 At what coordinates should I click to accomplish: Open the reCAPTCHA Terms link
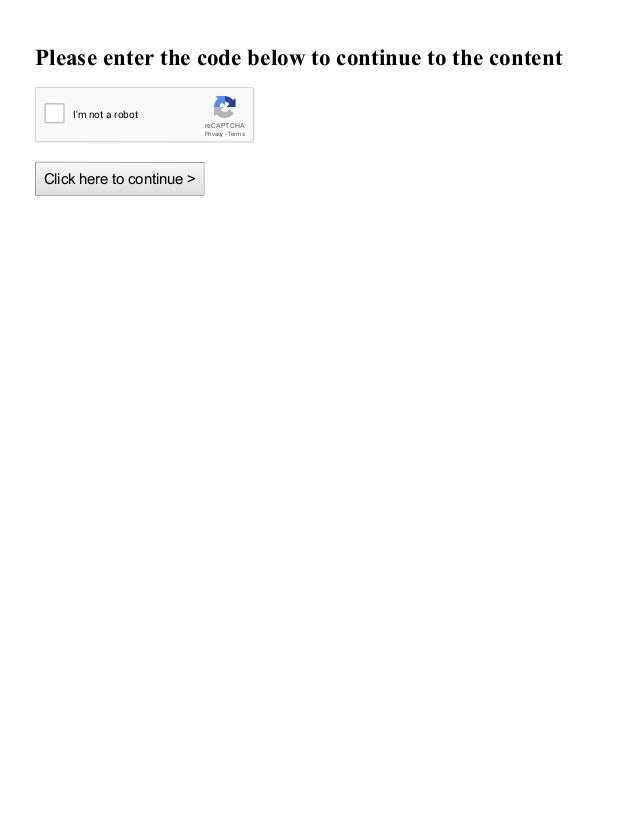point(237,134)
